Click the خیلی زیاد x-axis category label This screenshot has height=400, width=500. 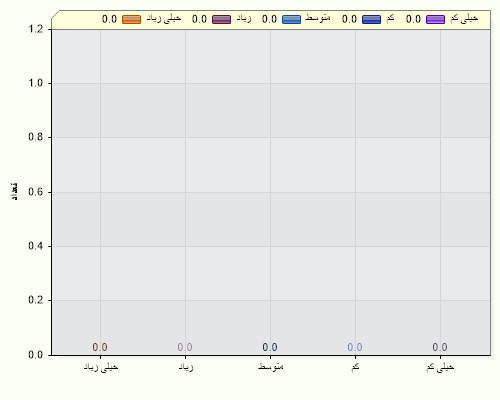click(101, 367)
